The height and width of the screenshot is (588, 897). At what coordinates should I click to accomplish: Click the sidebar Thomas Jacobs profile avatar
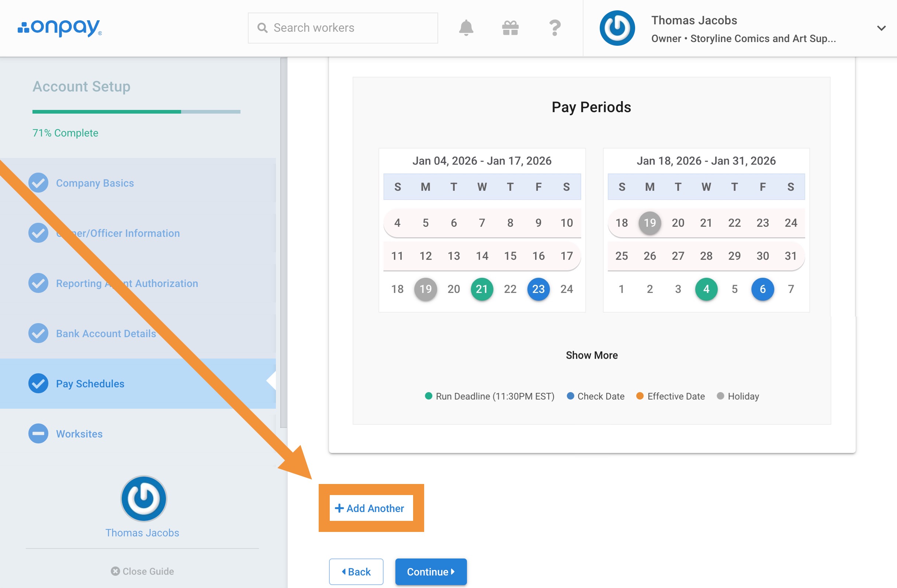coord(143,498)
